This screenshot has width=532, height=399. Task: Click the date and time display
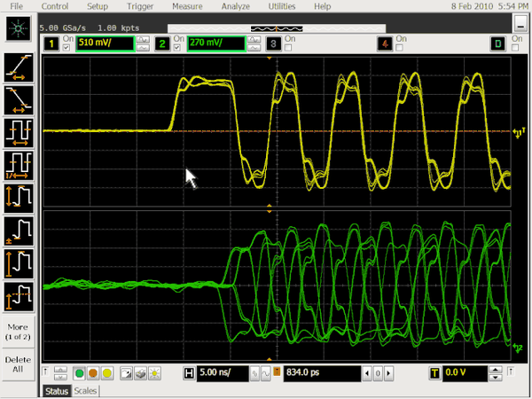click(x=489, y=6)
